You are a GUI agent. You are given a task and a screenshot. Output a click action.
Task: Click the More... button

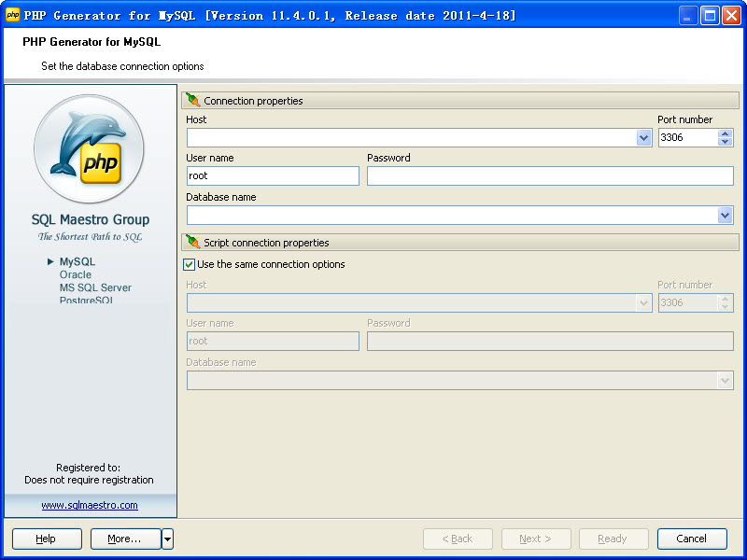(125, 539)
